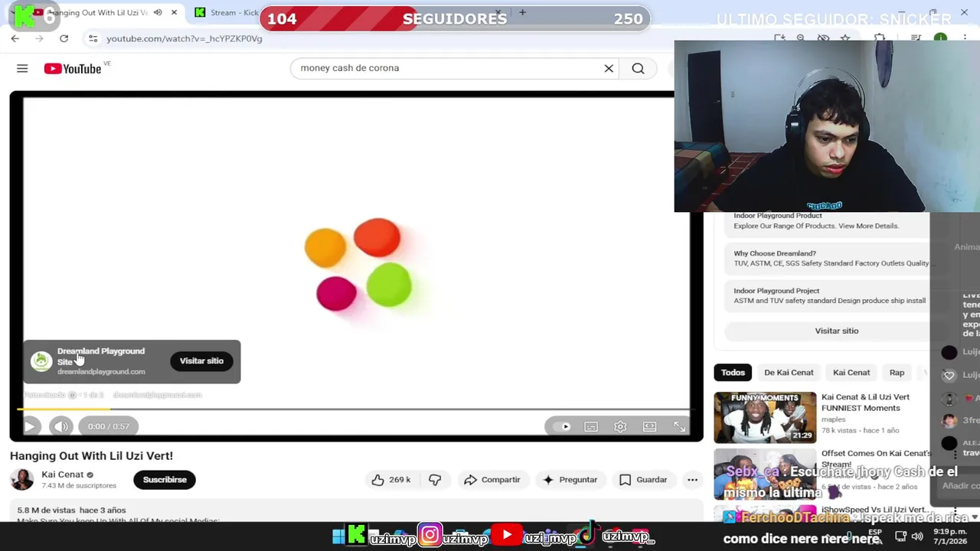
Task: Open the Preguntar AI button
Action: point(570,480)
